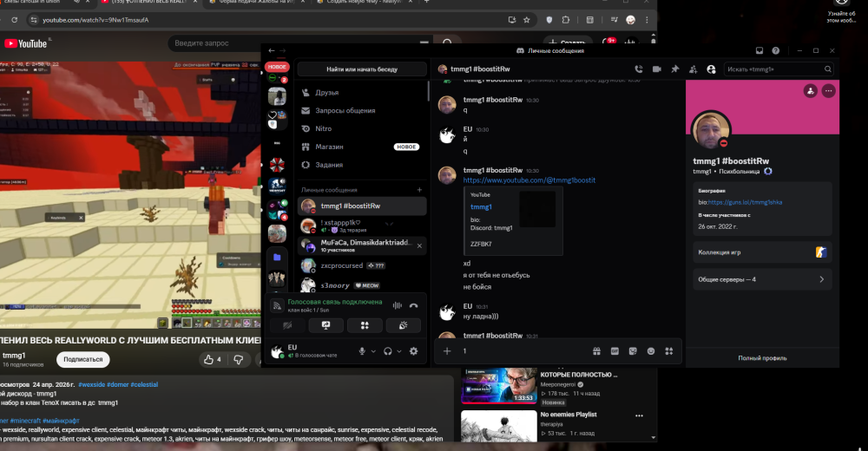Expand headphones output options arrow
This screenshot has width=868, height=451.
click(x=399, y=351)
